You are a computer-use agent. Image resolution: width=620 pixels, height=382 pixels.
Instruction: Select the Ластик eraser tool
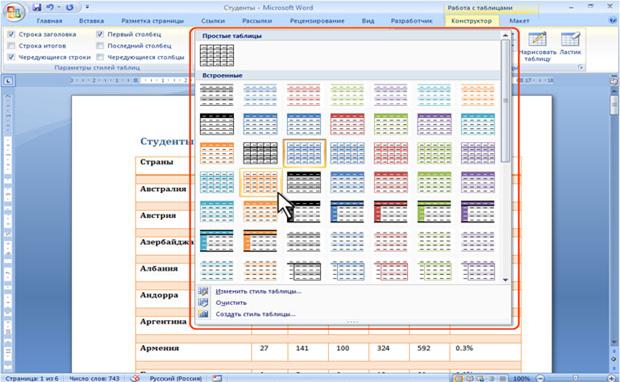(x=570, y=43)
